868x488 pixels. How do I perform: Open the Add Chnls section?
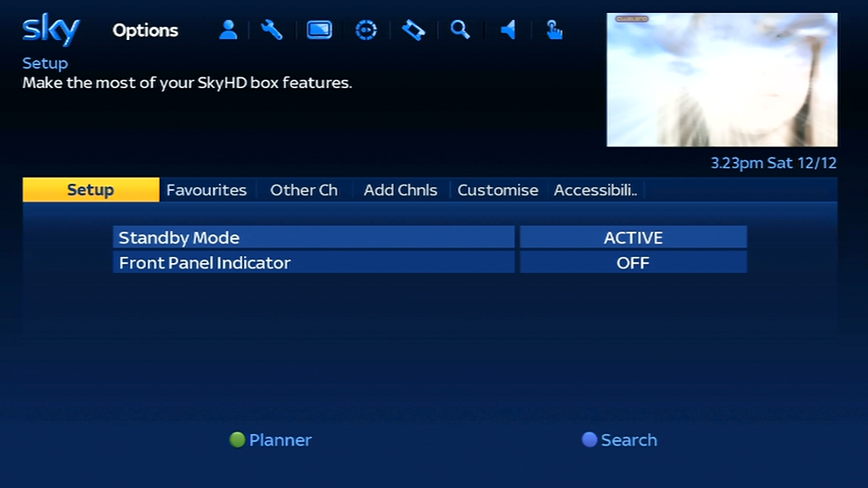(x=400, y=190)
